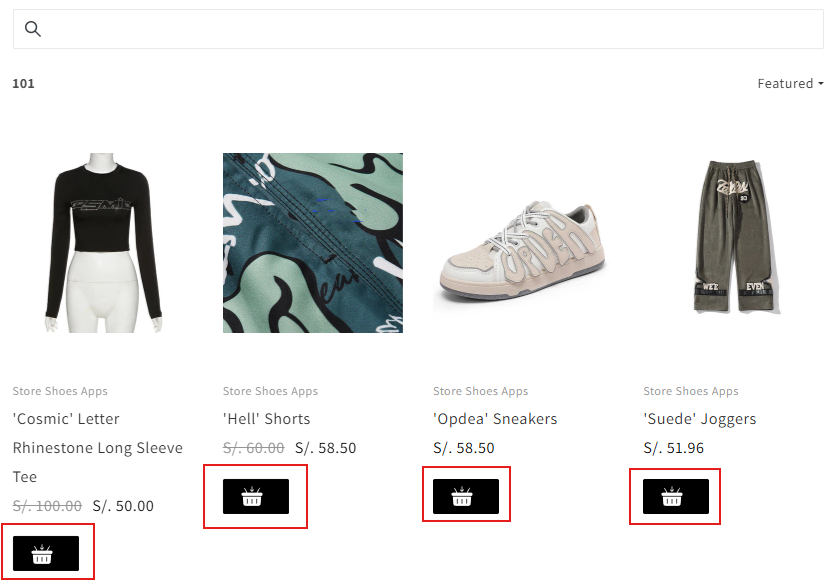The height and width of the screenshot is (581, 836).
Task: Open the 'Hell' green shorts image
Action: tap(313, 243)
